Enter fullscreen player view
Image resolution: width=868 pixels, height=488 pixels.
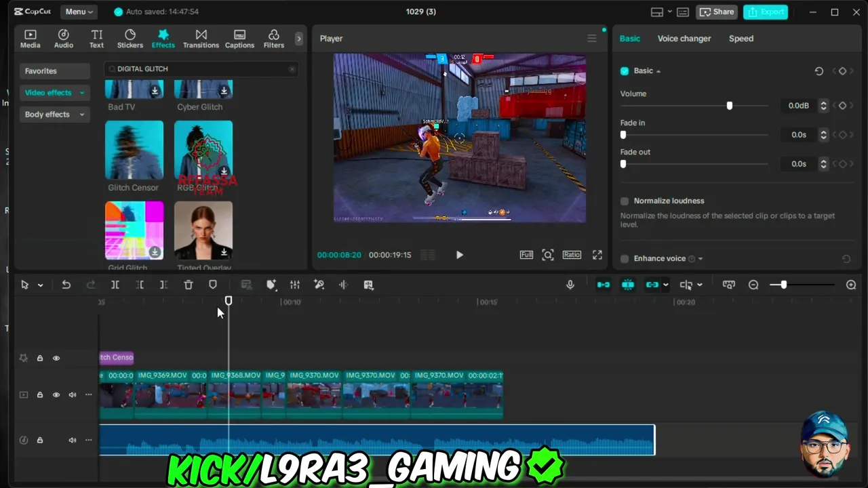coord(597,255)
